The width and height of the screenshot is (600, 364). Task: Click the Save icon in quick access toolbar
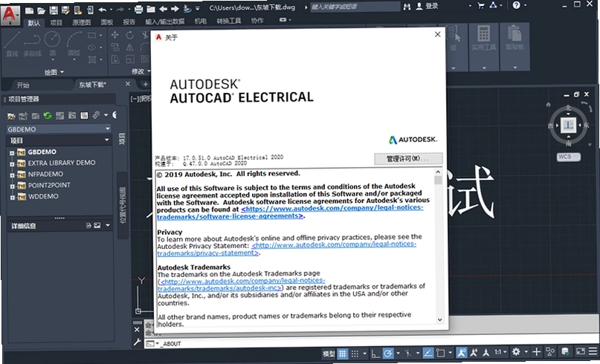tap(54, 10)
